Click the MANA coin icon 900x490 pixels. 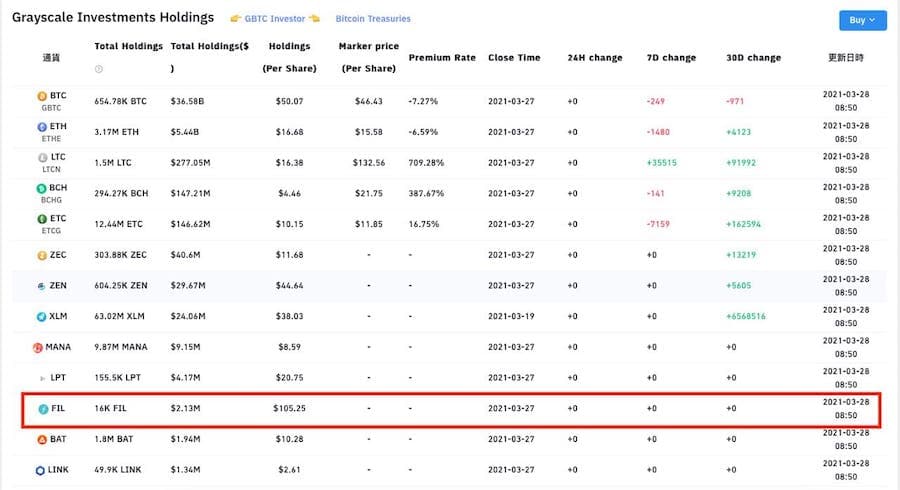(38, 347)
